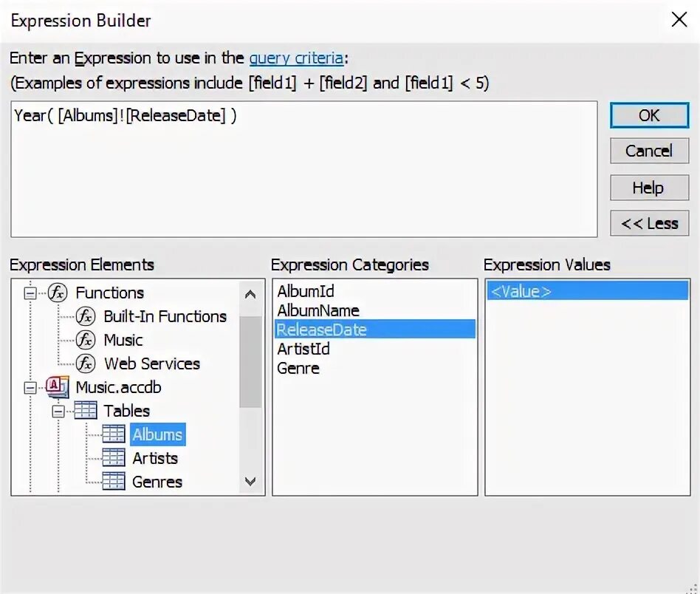Click the Built-In Functions fx icon
700x594 pixels.
click(x=85, y=316)
